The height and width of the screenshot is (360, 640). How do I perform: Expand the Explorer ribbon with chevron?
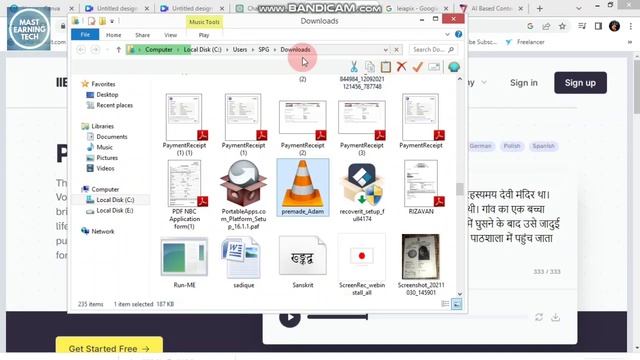click(447, 35)
